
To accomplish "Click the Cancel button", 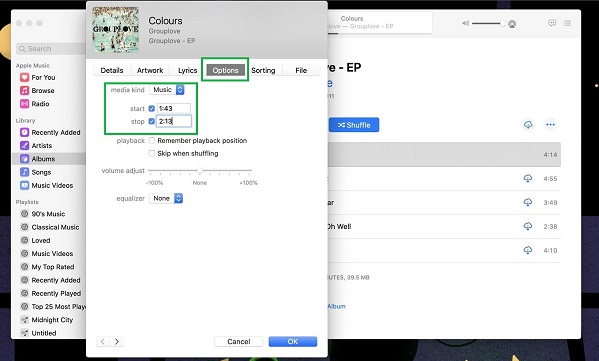I will click(239, 342).
